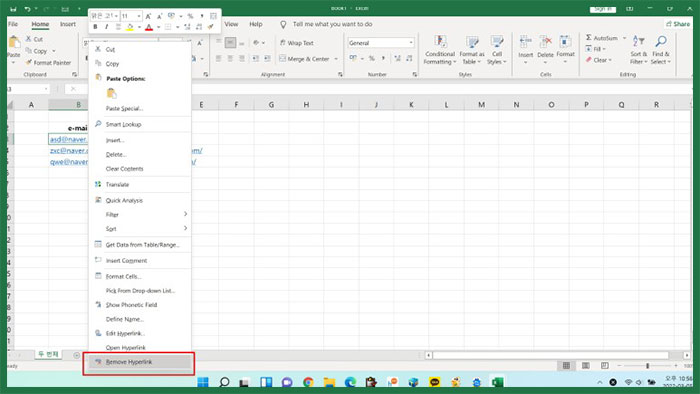Select column F header
Image resolution: width=700 pixels, height=394 pixels.
(236, 105)
